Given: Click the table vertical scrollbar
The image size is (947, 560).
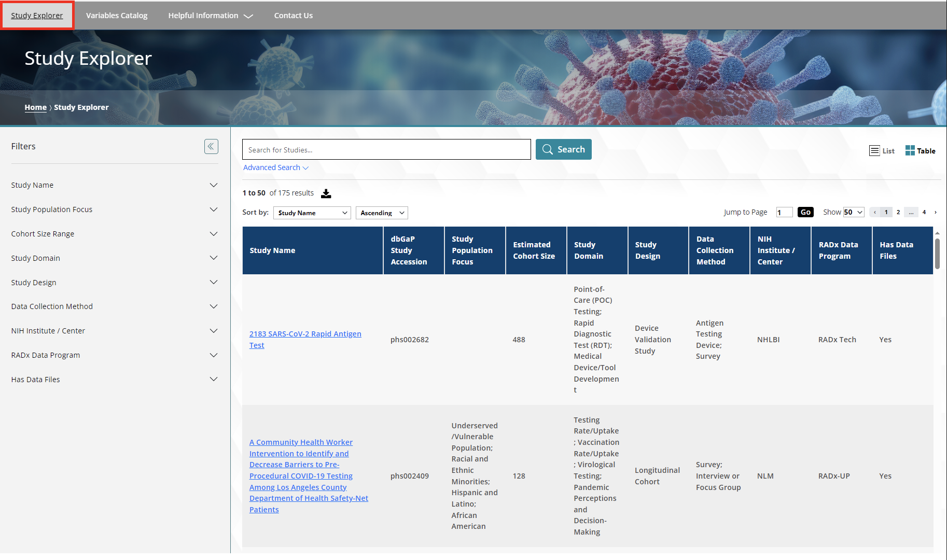Looking at the screenshot, I should click(x=937, y=254).
